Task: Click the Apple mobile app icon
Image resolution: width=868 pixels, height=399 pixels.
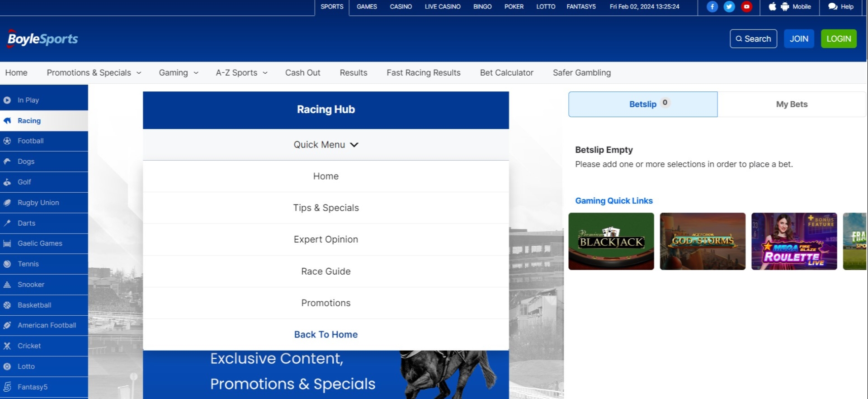Action: click(773, 6)
